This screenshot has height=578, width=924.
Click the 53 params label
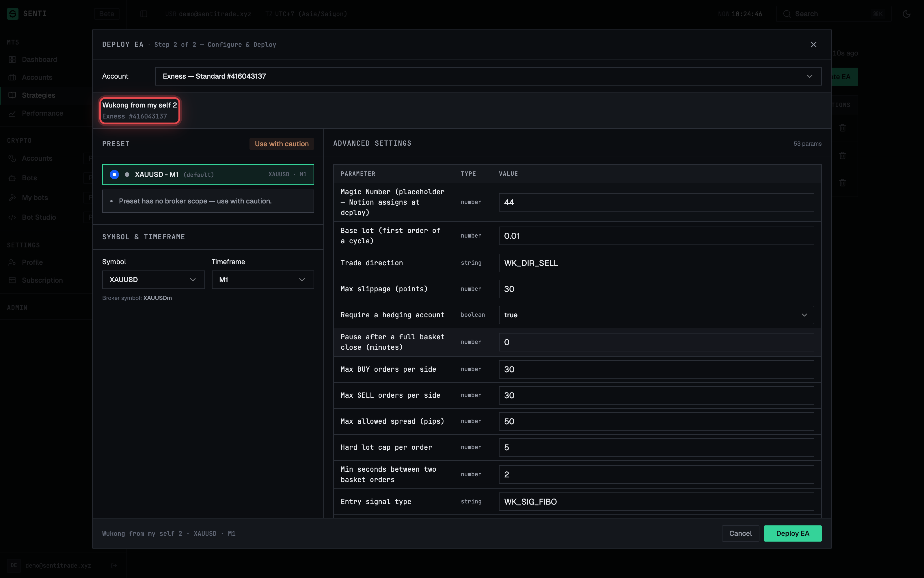click(807, 144)
